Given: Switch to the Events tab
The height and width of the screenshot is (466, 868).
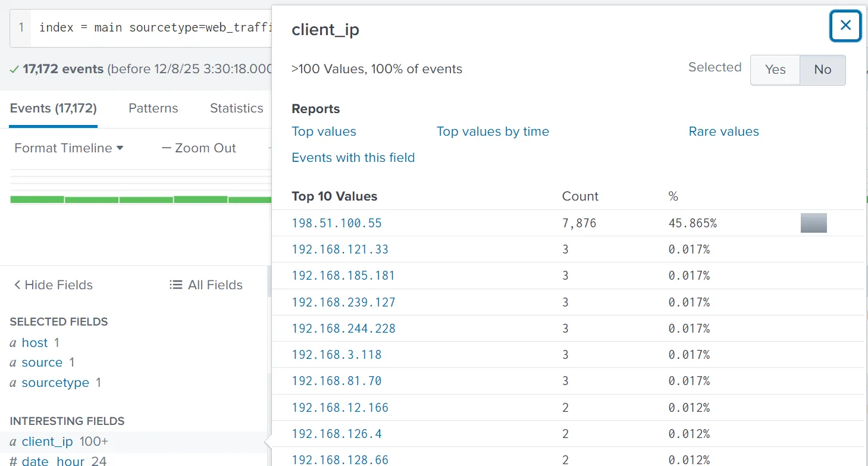Looking at the screenshot, I should (x=53, y=108).
